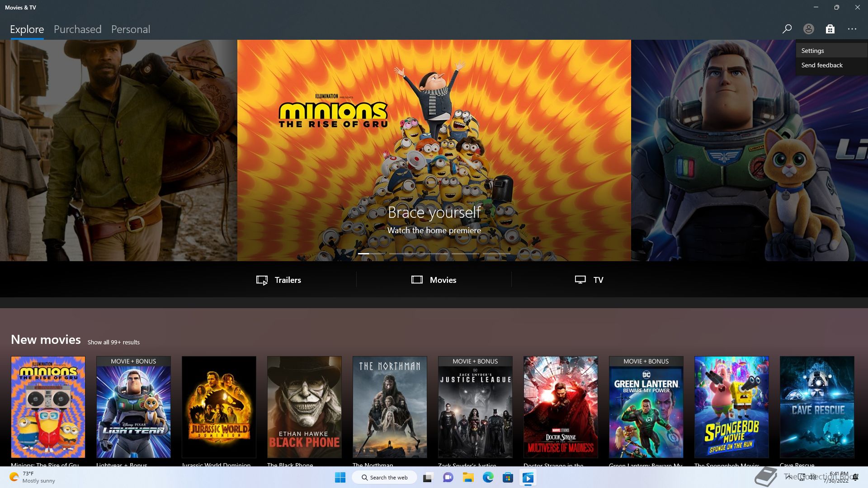
Task: Open the Windows Start button
Action: point(340,478)
